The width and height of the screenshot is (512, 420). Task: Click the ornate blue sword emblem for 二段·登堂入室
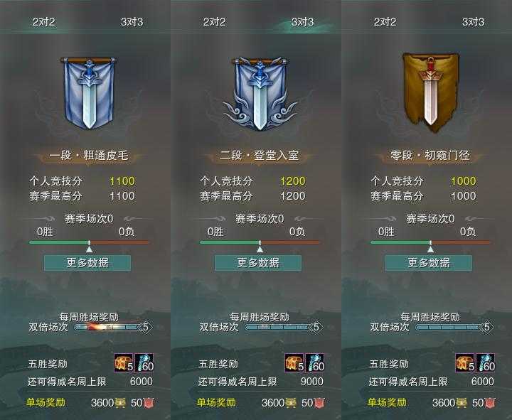pos(260,94)
